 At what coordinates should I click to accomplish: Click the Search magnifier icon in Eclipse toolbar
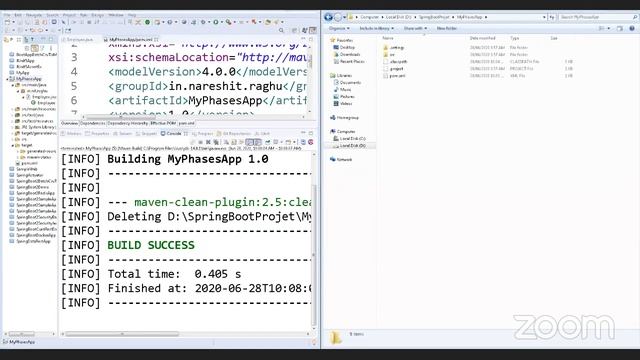click(281, 30)
